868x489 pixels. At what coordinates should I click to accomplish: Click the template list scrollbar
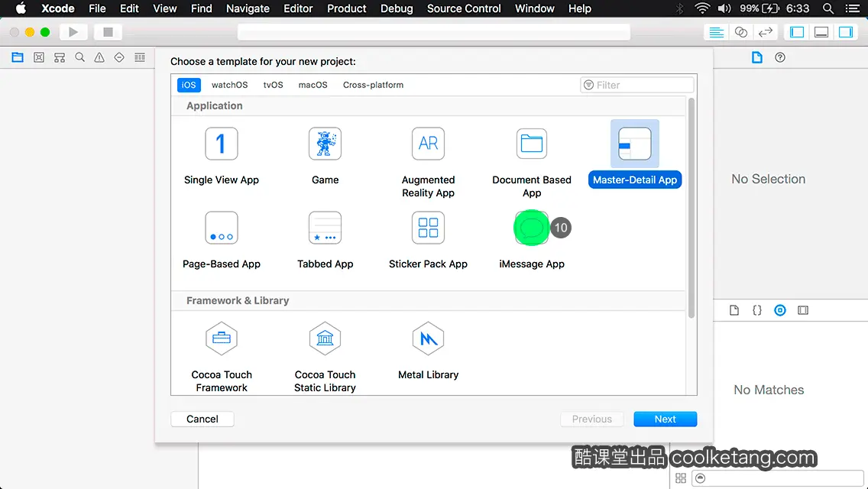691,208
